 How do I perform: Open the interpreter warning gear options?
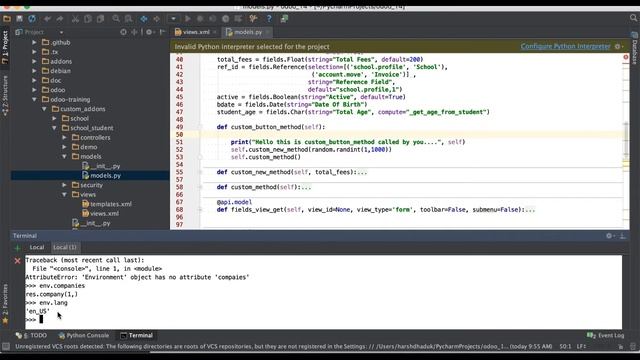click(618, 47)
